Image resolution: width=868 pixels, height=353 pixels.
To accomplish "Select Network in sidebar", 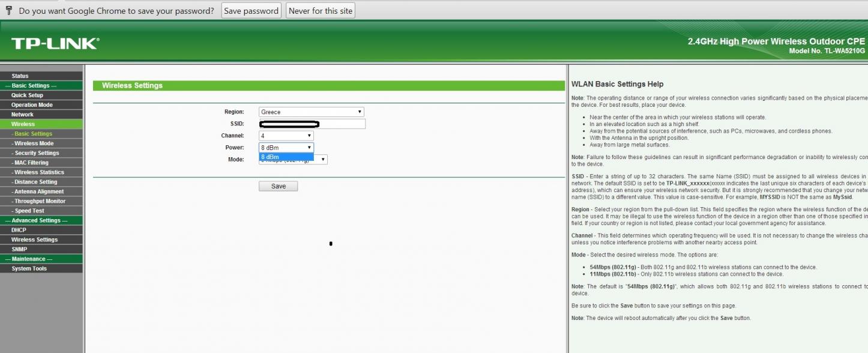I will click(x=23, y=115).
